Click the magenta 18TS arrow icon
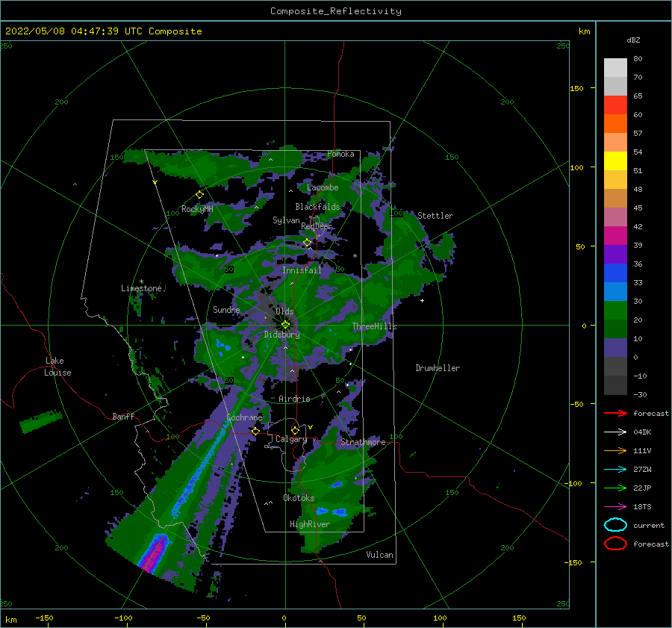 pos(615,506)
